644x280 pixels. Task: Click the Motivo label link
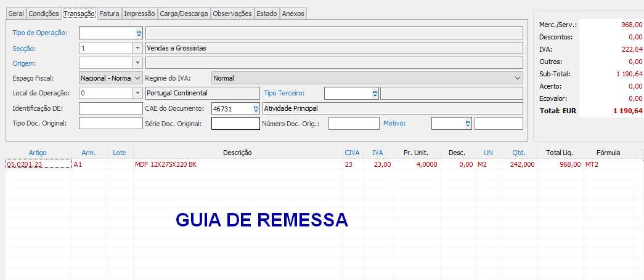point(394,123)
